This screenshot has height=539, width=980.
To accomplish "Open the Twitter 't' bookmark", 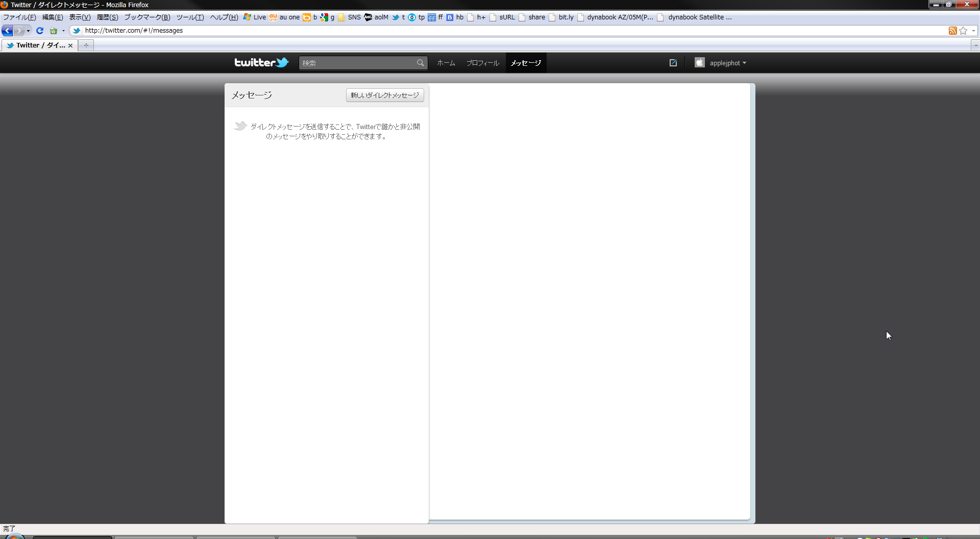I will click(398, 17).
